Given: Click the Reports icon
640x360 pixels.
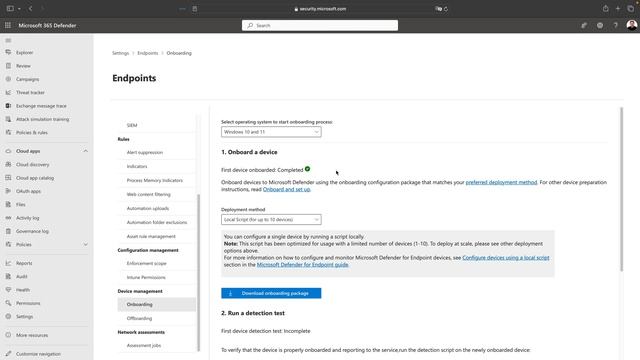Looking at the screenshot, I should 8,263.
